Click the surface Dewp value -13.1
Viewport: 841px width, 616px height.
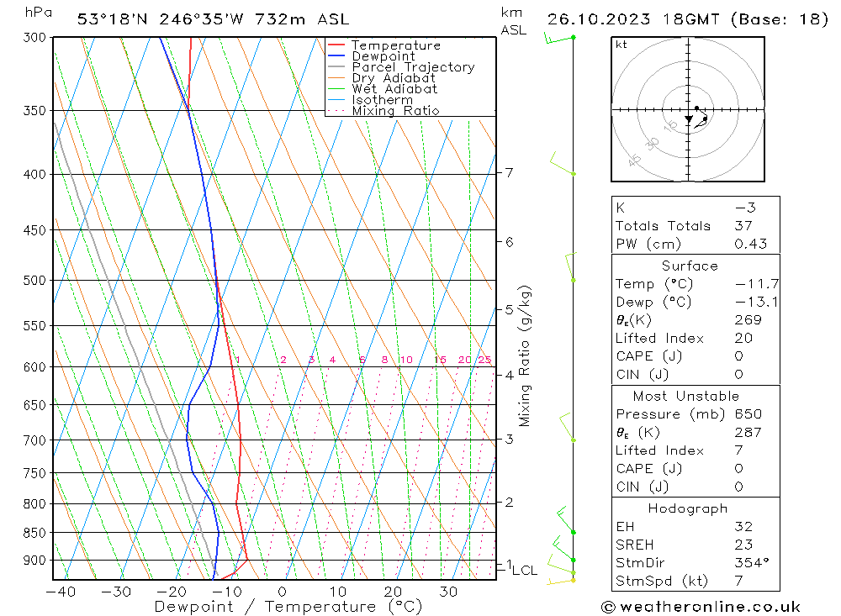[x=757, y=302]
